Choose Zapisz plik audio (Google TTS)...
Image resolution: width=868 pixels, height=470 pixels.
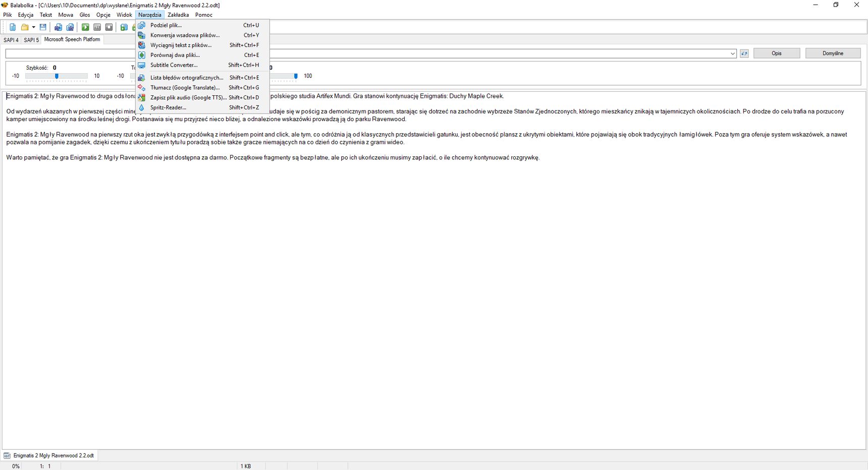coord(202,97)
